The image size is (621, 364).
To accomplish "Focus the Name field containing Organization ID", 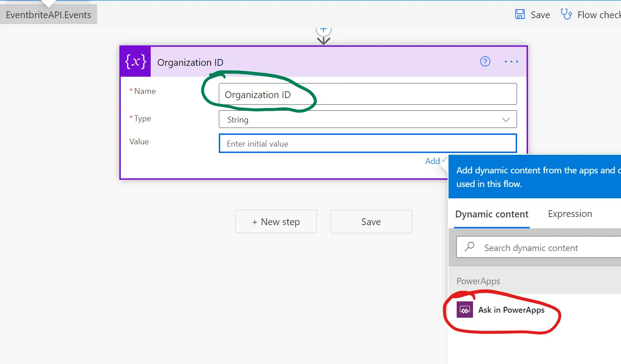I will [x=368, y=94].
